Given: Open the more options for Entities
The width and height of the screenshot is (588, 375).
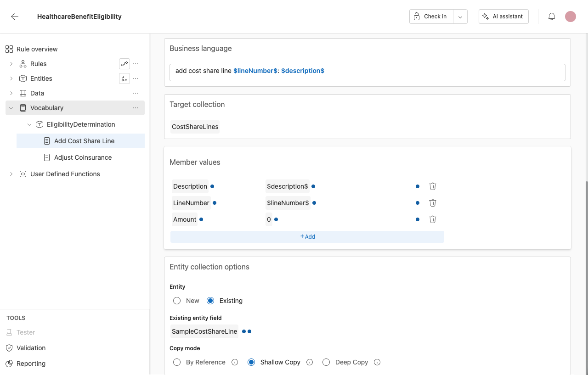Looking at the screenshot, I should [x=136, y=78].
